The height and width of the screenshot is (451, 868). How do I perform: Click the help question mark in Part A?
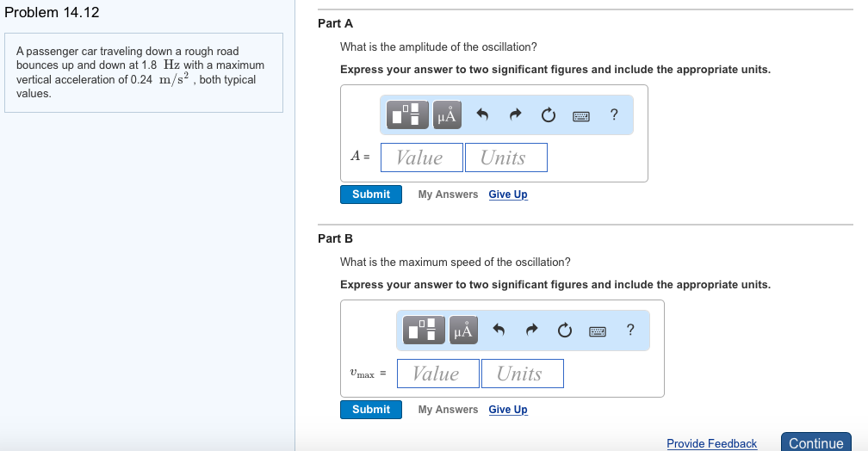pyautogui.click(x=613, y=114)
